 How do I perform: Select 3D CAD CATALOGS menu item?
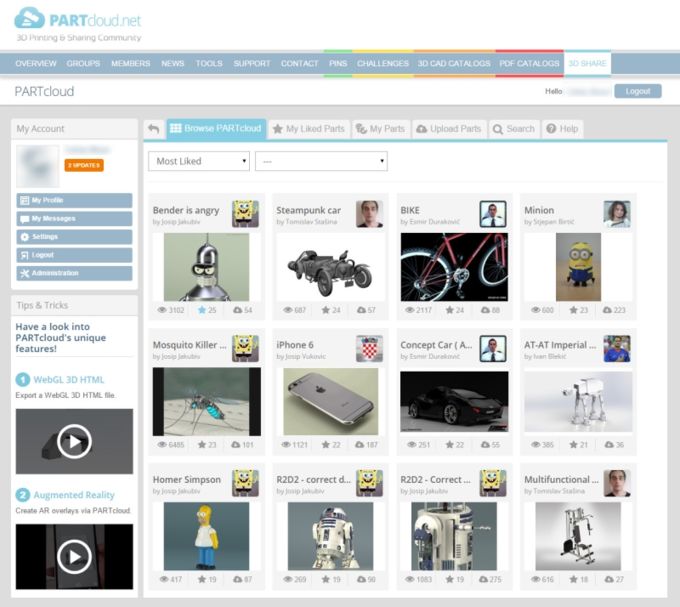click(x=454, y=63)
